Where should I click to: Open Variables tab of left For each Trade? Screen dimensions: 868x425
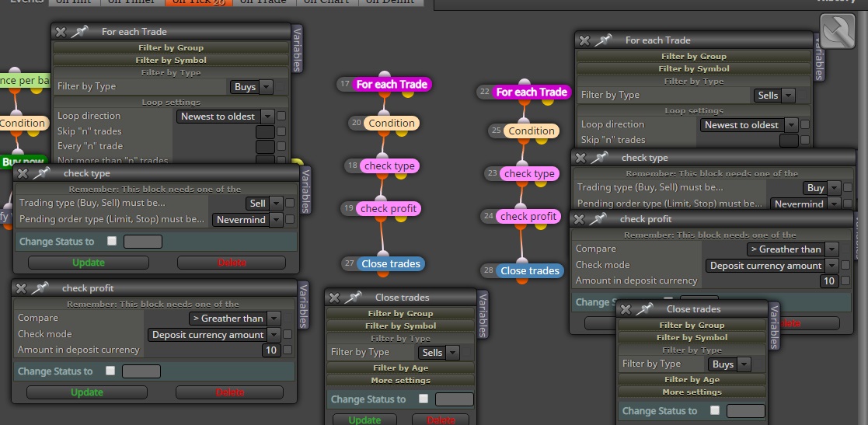[297, 49]
